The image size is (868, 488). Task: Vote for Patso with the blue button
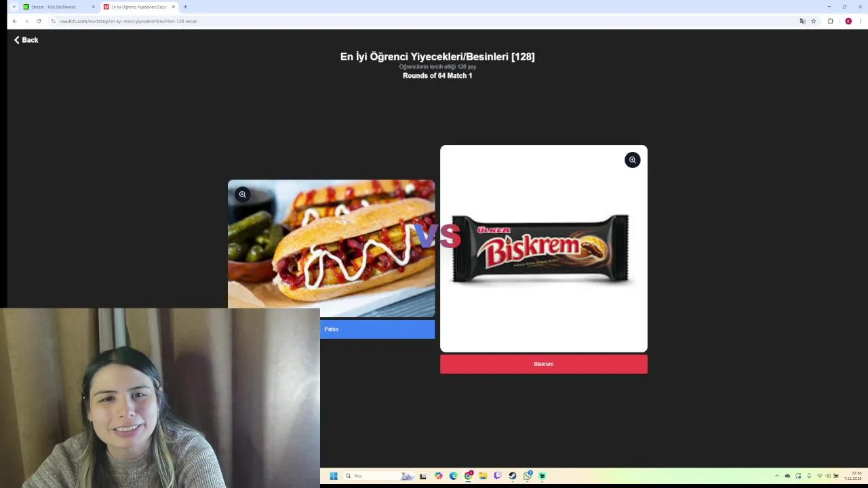(x=377, y=329)
